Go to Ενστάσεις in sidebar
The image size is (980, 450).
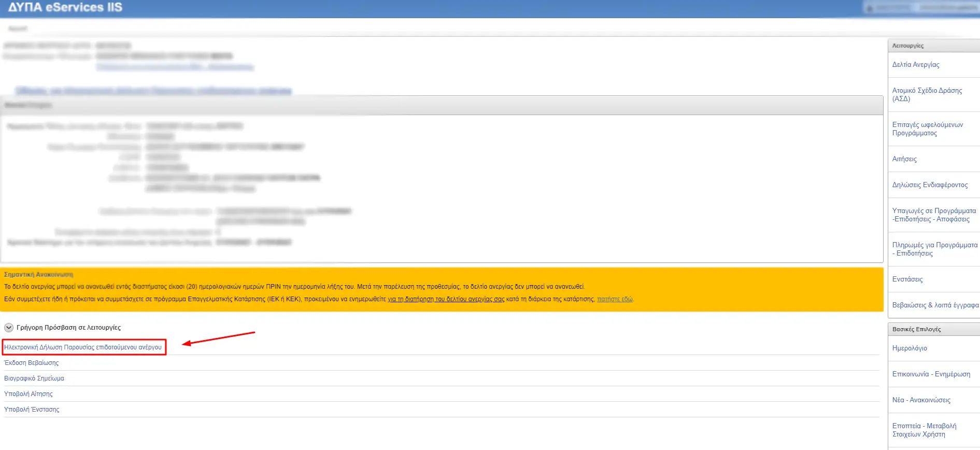click(x=907, y=279)
